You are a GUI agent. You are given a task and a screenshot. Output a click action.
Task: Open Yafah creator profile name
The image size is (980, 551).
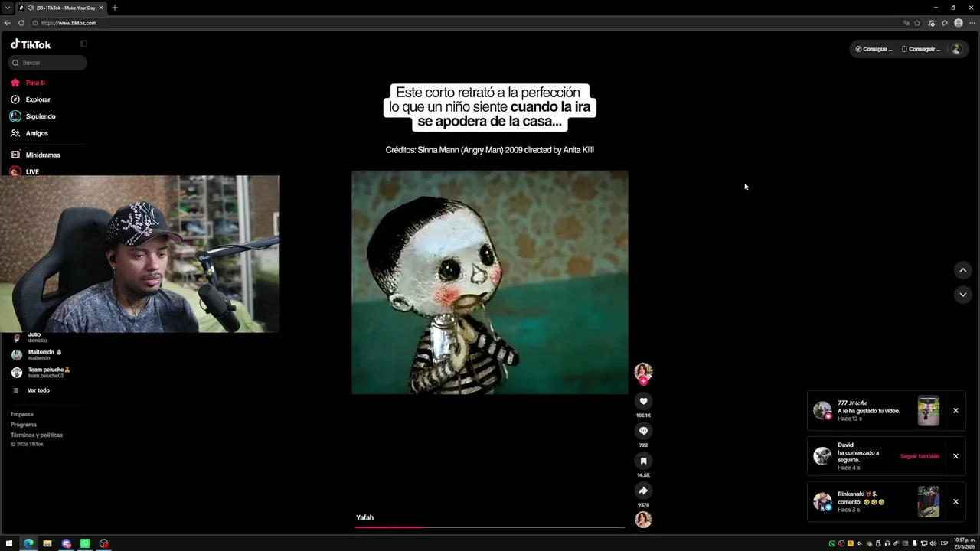[x=364, y=517]
